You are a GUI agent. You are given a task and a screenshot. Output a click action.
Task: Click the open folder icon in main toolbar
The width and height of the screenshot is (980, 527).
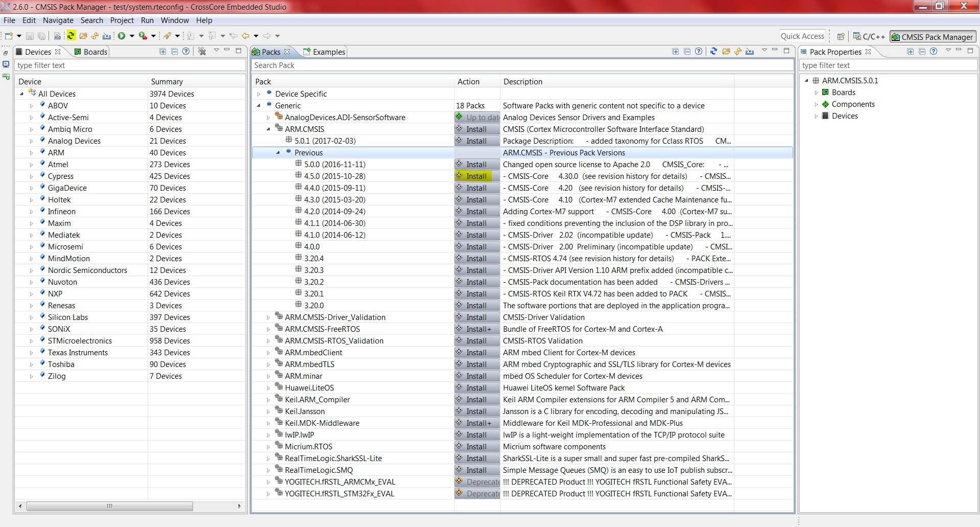(83, 36)
